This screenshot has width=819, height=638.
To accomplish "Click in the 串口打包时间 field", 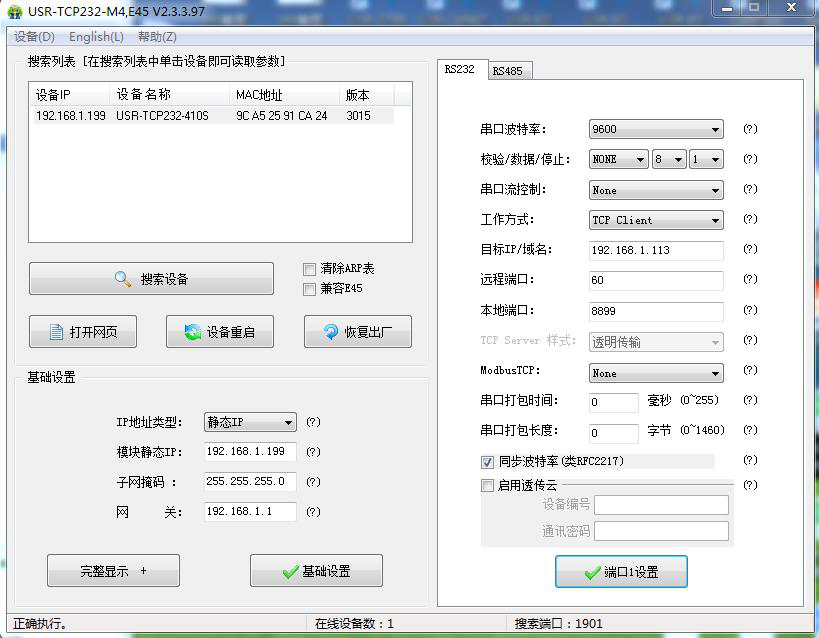I will pos(614,402).
